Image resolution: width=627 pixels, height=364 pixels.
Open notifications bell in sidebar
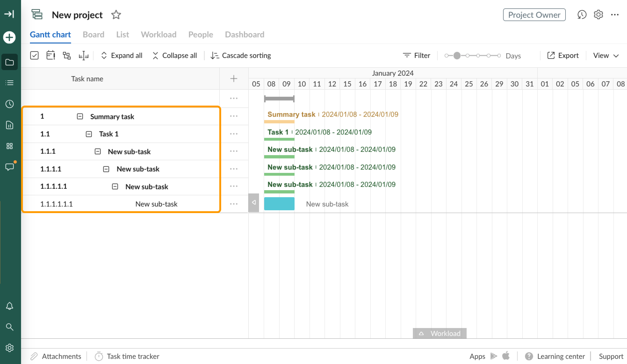click(x=9, y=306)
